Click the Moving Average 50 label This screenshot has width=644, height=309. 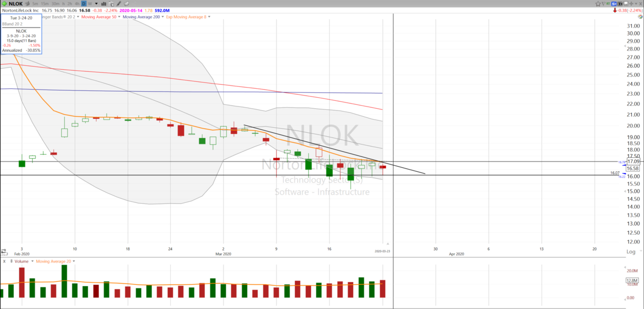tap(99, 17)
